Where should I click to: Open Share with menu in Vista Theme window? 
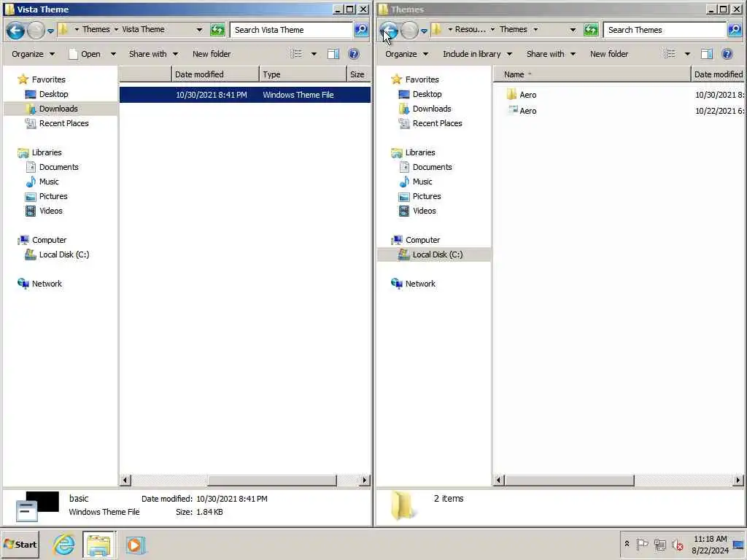[x=153, y=54]
